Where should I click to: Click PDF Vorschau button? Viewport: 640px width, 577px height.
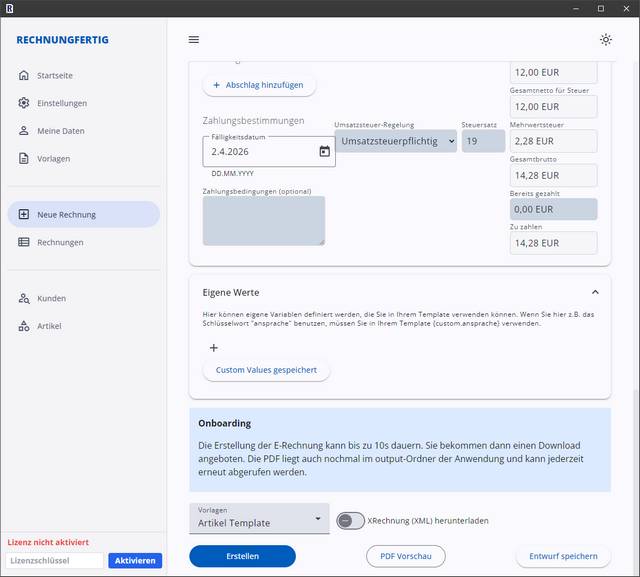click(405, 556)
